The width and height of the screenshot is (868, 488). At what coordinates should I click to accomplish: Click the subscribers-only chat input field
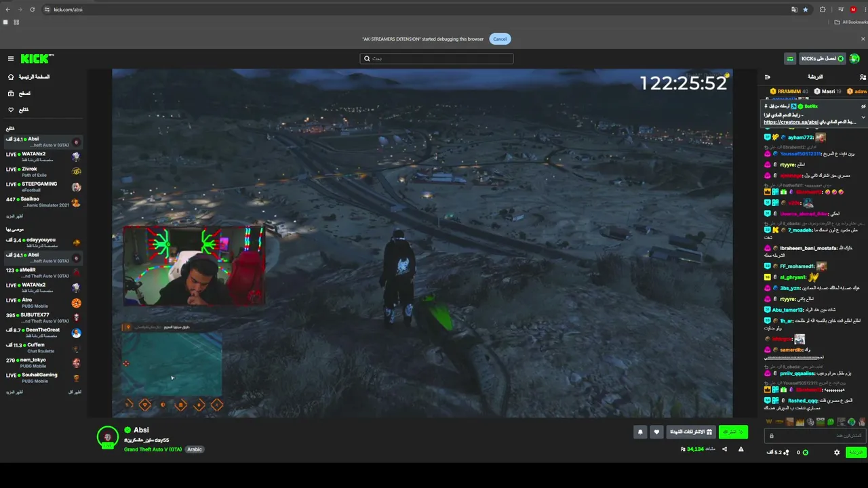tap(815, 436)
